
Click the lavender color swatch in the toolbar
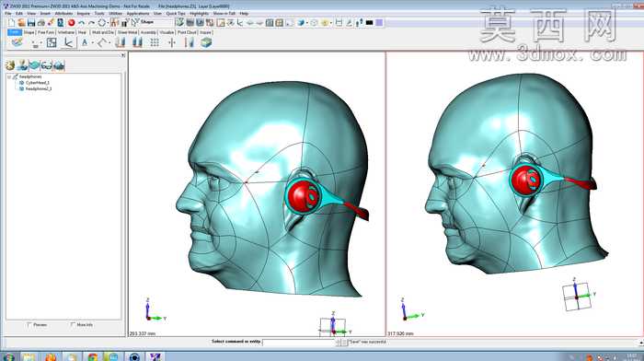[x=379, y=23]
